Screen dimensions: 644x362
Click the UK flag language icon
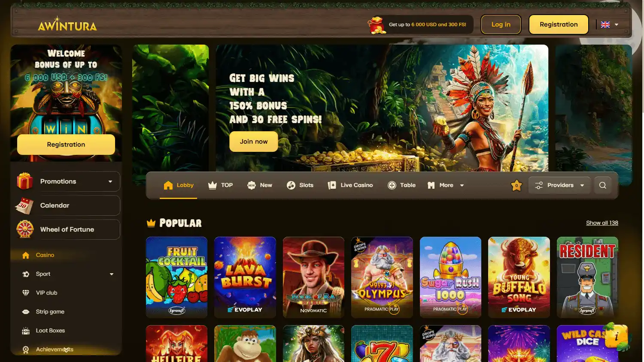click(x=605, y=24)
